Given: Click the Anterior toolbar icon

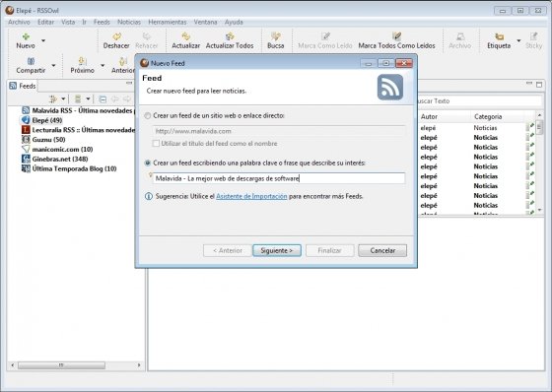Looking at the screenshot, I should (123, 61).
